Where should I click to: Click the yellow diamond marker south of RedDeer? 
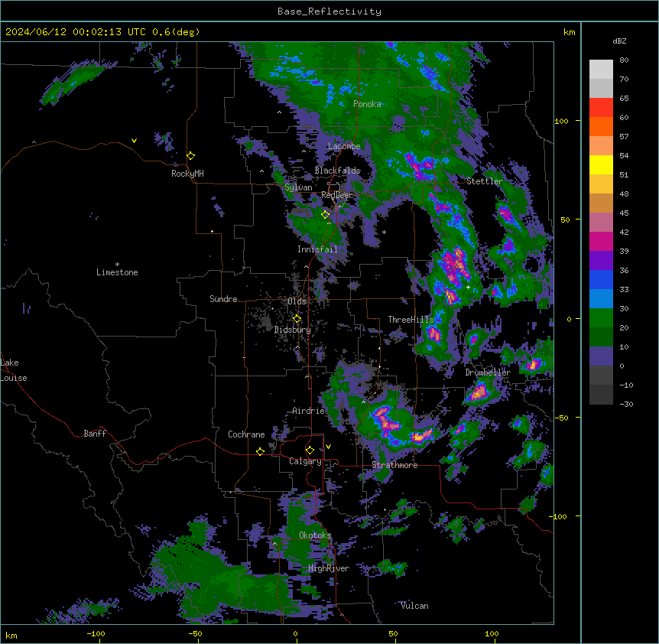[x=326, y=215]
